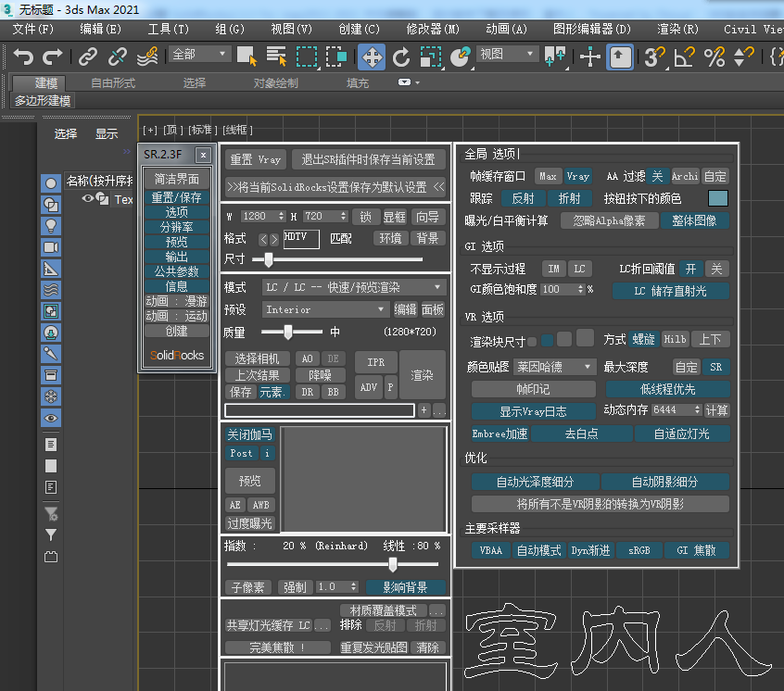Select the Select and Move tool
Viewport: 784px width, 691px height.
click(x=372, y=57)
